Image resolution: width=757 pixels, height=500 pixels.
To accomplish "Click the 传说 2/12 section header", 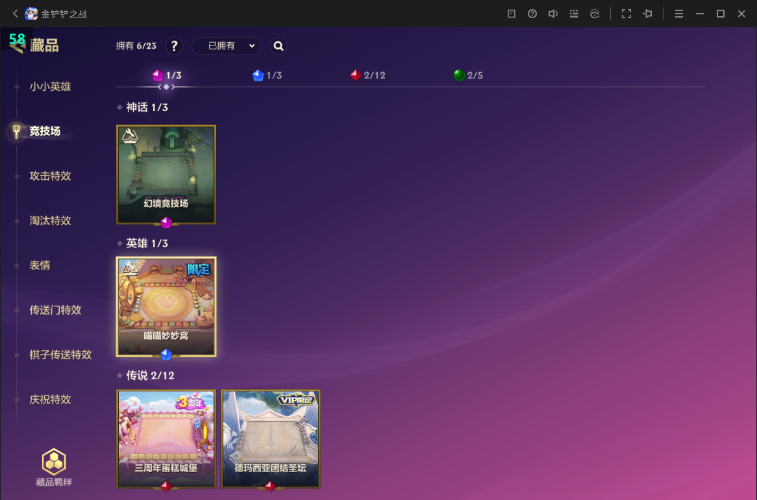I will coord(150,375).
